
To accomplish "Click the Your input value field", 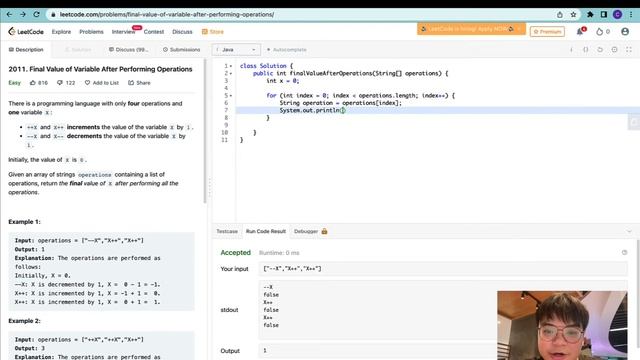I will click(x=443, y=269).
